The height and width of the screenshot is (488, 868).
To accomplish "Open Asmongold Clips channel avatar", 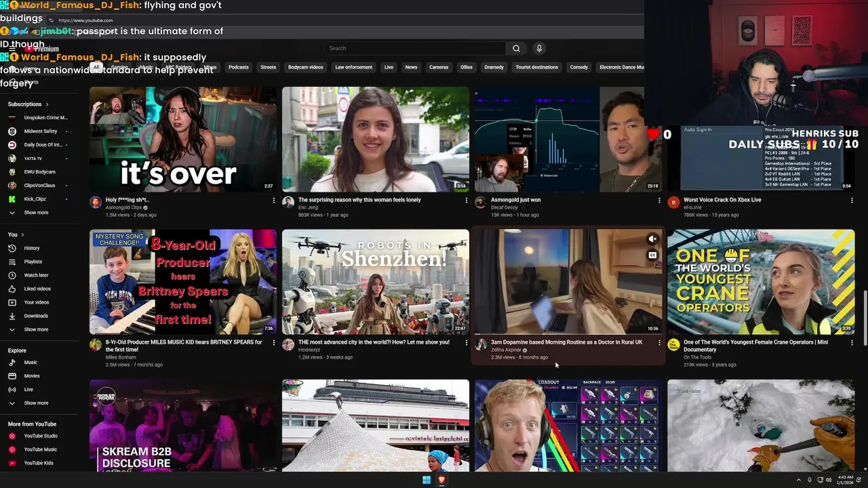I will tap(96, 202).
